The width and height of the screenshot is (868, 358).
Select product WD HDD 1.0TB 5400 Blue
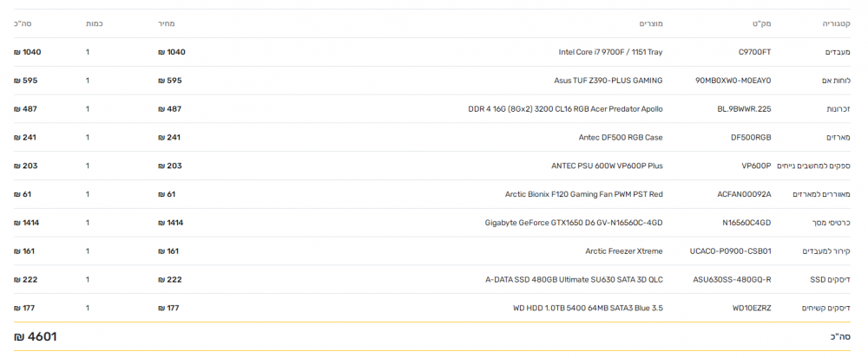click(x=588, y=309)
